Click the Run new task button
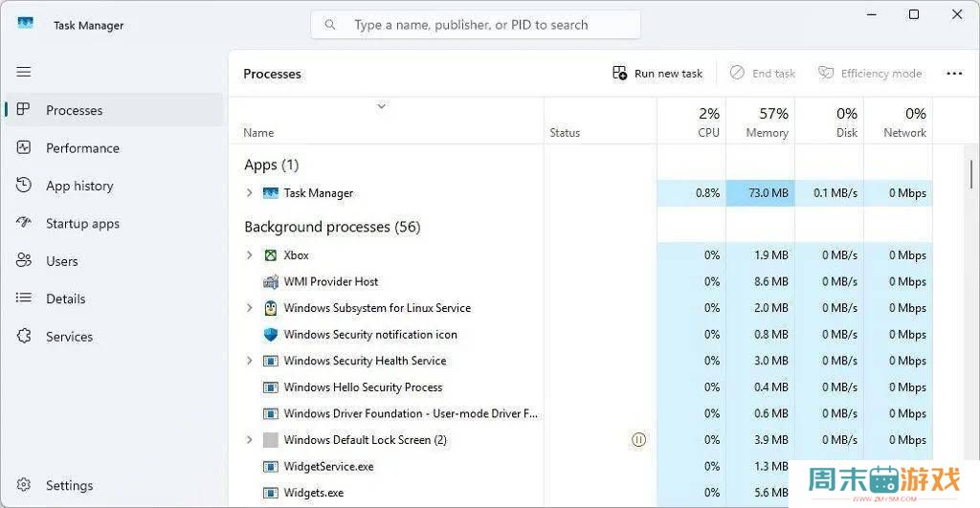The height and width of the screenshot is (508, 980). pos(657,74)
